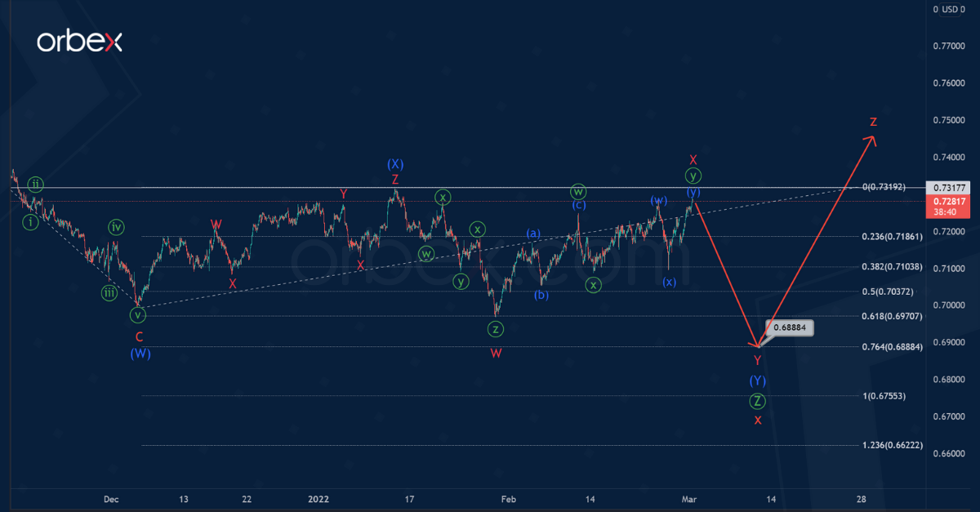Select the blue (X) wave label

[395, 164]
